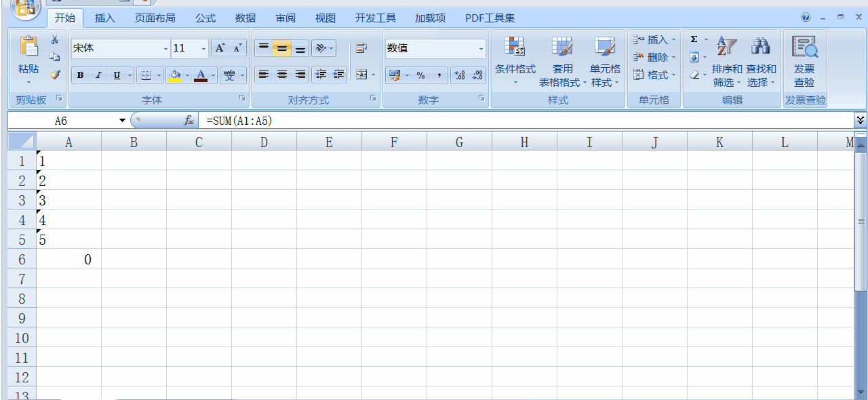Open the 公式 ribbon tab
This screenshot has width=868, height=400.
pyautogui.click(x=204, y=18)
